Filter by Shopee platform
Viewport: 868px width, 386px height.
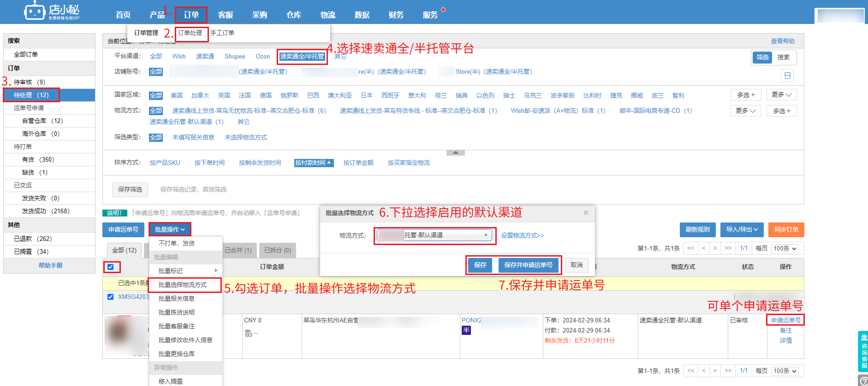coord(235,56)
